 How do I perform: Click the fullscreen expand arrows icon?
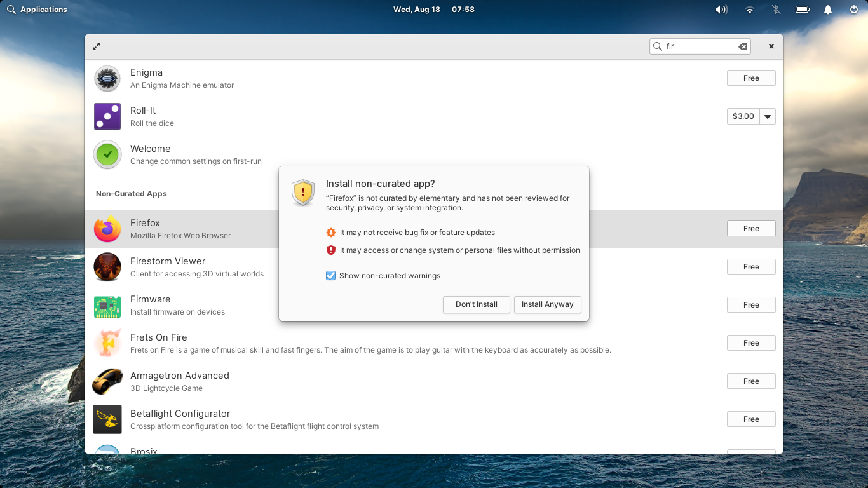(x=97, y=46)
